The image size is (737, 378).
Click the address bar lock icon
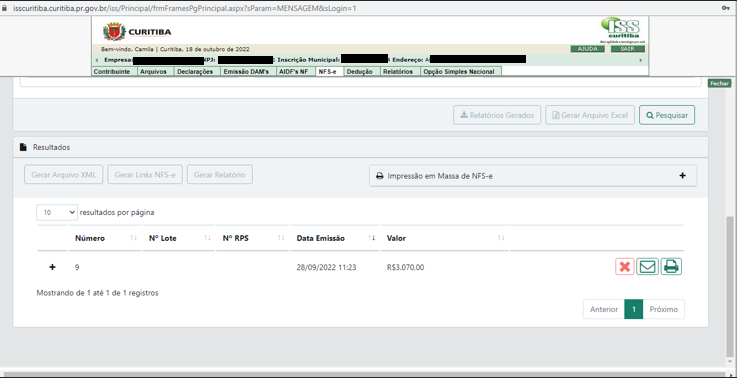click(x=5, y=8)
